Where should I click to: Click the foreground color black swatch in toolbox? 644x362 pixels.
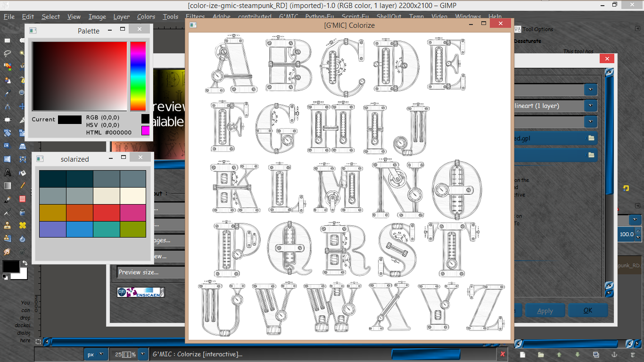(x=11, y=266)
